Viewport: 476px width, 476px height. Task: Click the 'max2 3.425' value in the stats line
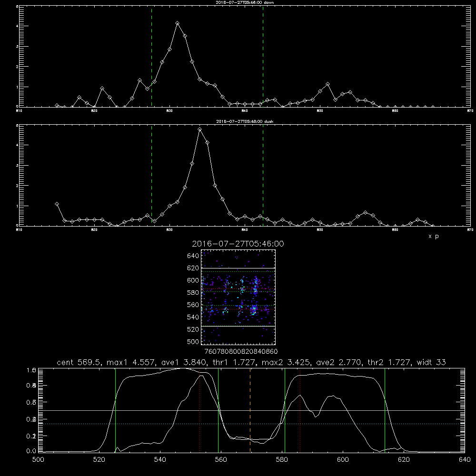click(x=285, y=362)
